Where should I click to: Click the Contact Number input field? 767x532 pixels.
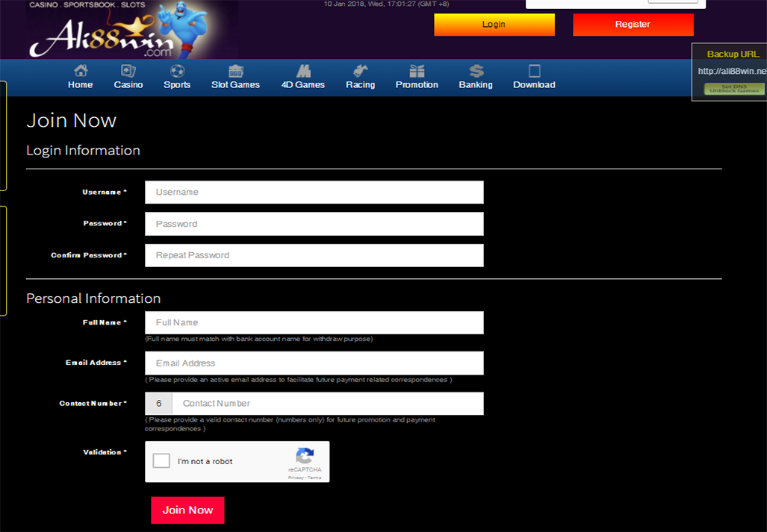point(328,404)
